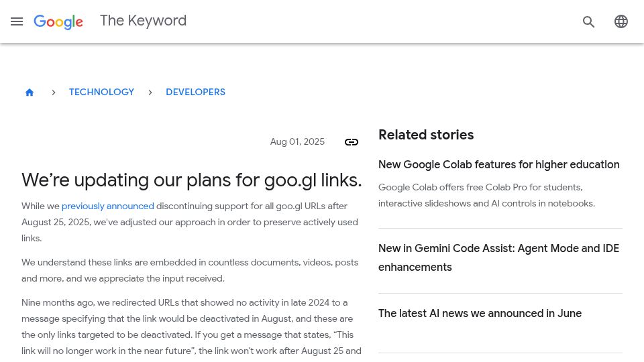This screenshot has height=362, width=644.
Task: Go to home via breadcrumb house icon
Action: [29, 93]
